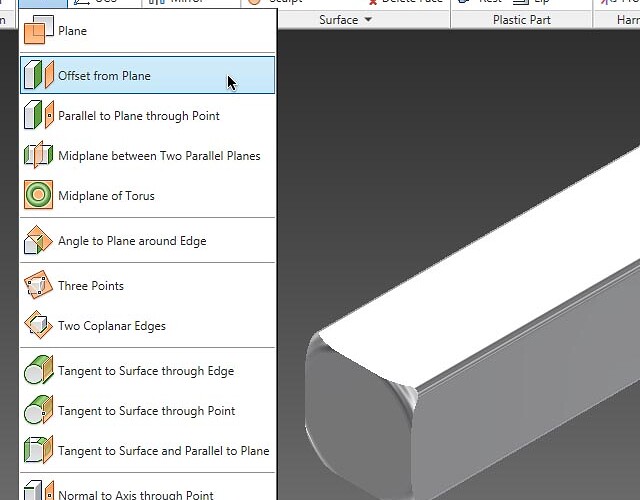
Task: Click Midplane between Two Parallel Planes icon
Action: coord(39,155)
